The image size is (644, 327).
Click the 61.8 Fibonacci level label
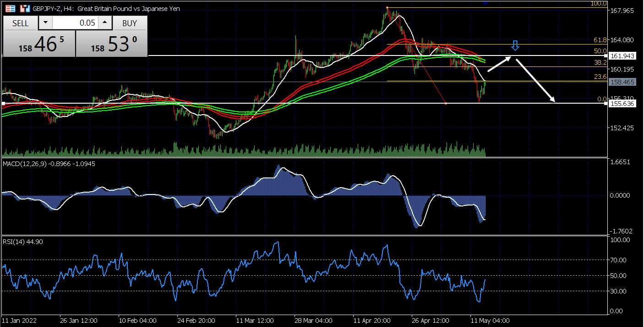click(600, 41)
